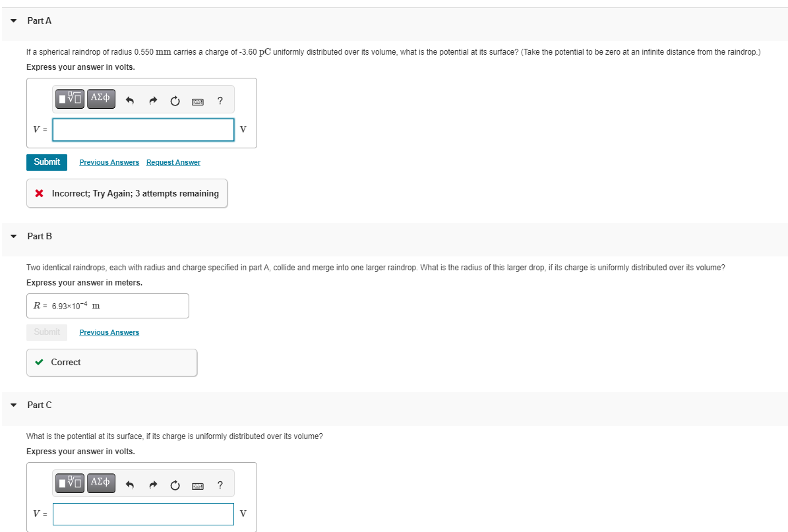The width and height of the screenshot is (788, 532).
Task: View Previous Answers for Part B
Action: point(109,332)
